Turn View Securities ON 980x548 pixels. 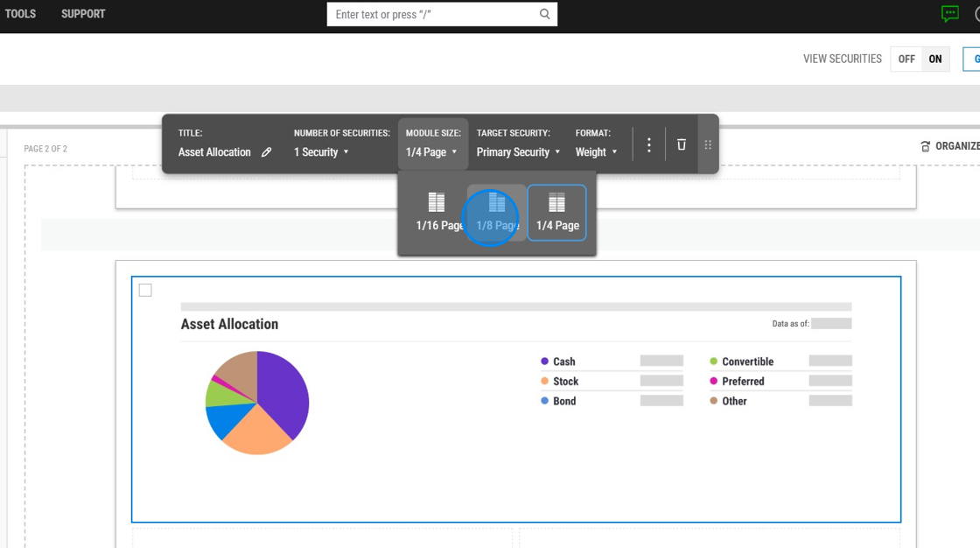click(x=935, y=59)
